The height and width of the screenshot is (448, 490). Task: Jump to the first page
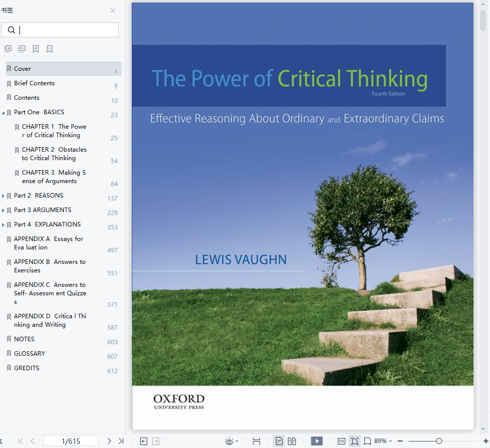(20, 441)
